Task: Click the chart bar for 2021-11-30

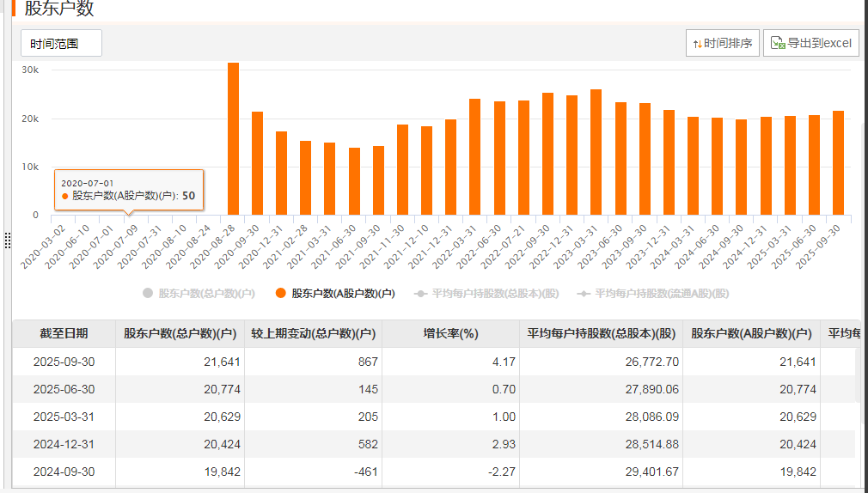Action: [402, 170]
